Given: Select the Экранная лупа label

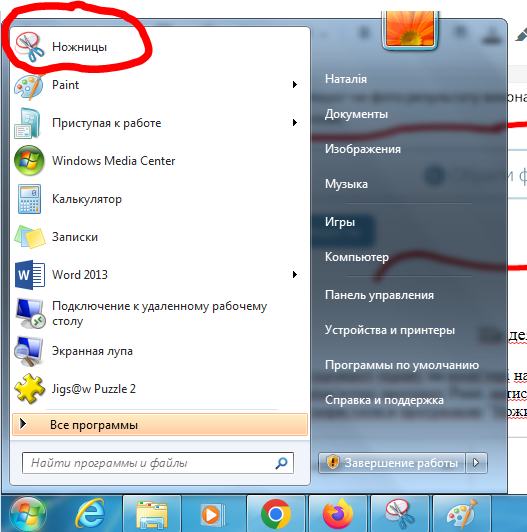Looking at the screenshot, I should coord(92,351).
